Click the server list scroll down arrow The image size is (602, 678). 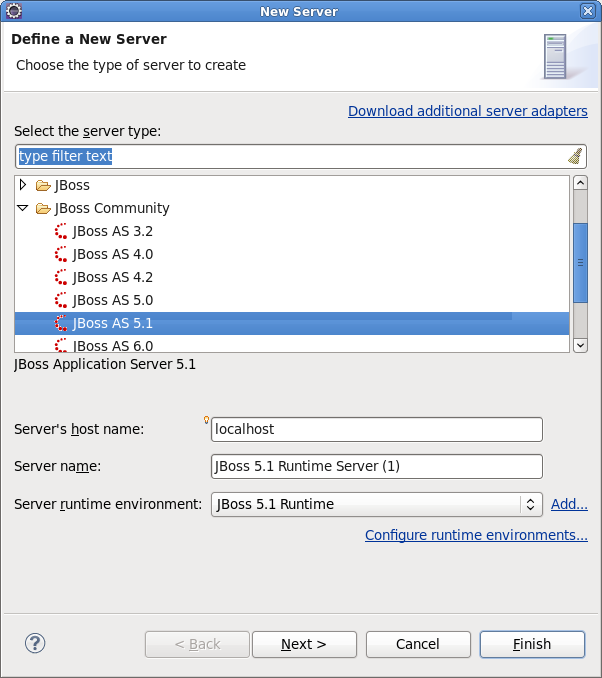580,344
